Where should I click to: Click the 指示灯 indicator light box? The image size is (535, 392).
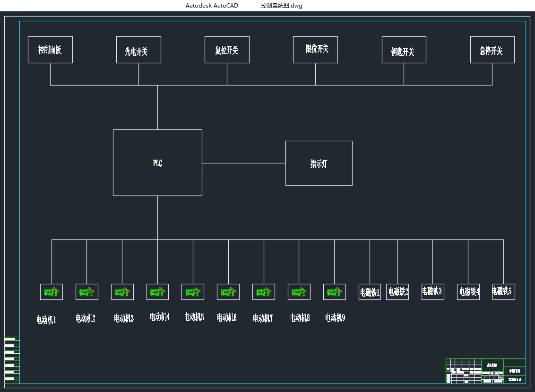tap(319, 163)
